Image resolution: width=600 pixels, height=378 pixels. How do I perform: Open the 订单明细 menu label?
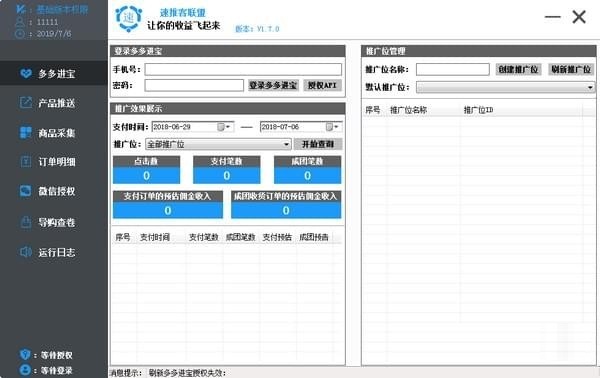57,162
